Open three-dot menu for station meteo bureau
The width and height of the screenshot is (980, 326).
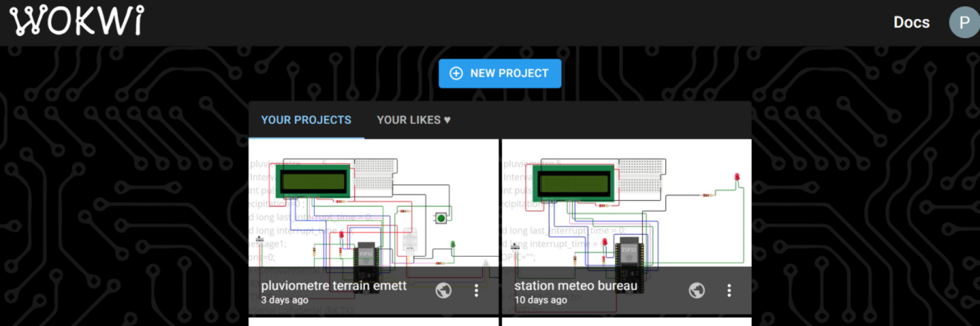tap(729, 290)
